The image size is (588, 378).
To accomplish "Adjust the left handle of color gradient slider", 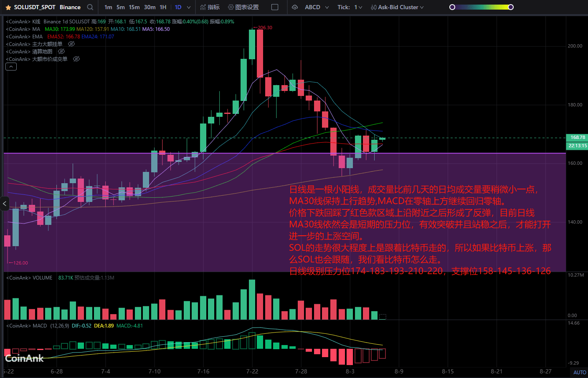I will coord(452,7).
